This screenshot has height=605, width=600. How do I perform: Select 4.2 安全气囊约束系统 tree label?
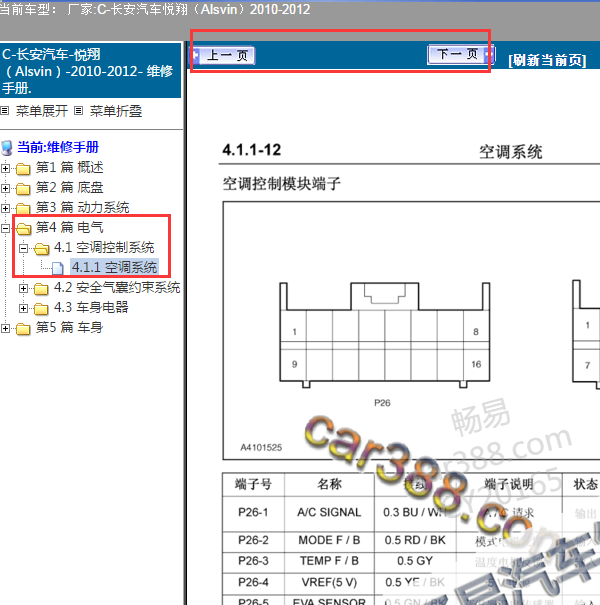point(117,287)
